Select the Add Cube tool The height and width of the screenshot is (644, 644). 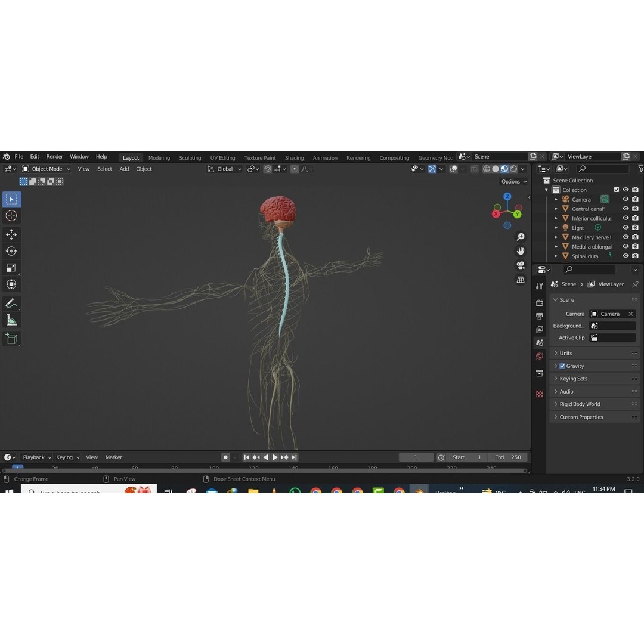point(11,339)
